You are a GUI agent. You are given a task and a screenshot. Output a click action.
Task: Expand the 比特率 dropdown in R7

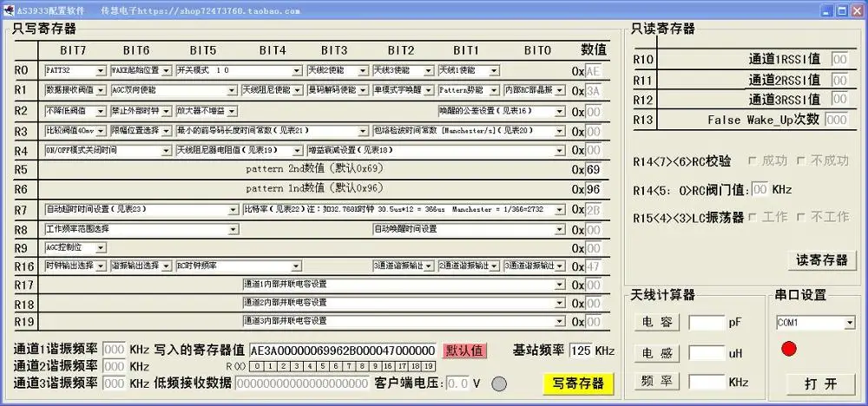pos(404,210)
